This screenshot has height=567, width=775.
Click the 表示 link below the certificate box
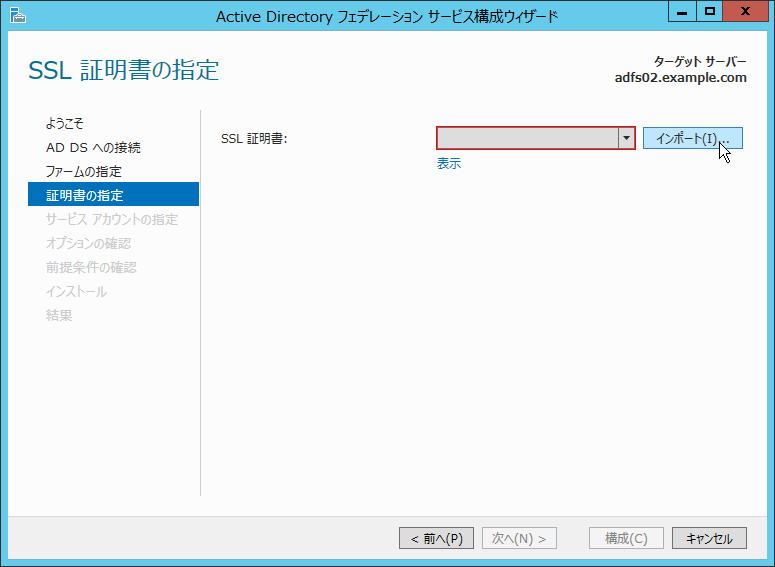449,164
